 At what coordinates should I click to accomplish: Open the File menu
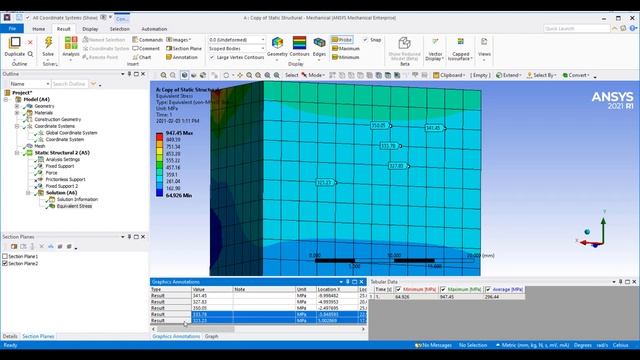point(12,29)
